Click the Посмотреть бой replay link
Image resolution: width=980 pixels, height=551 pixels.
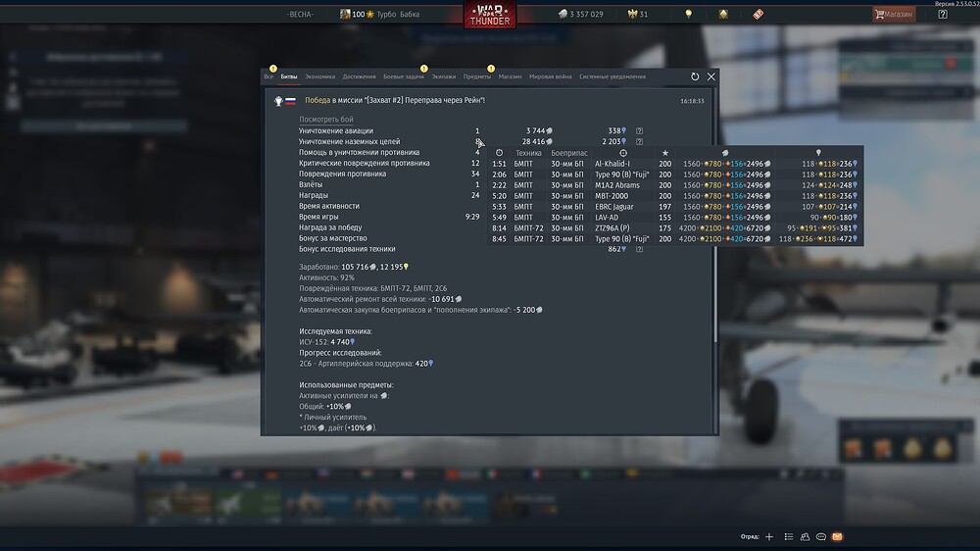(325, 120)
